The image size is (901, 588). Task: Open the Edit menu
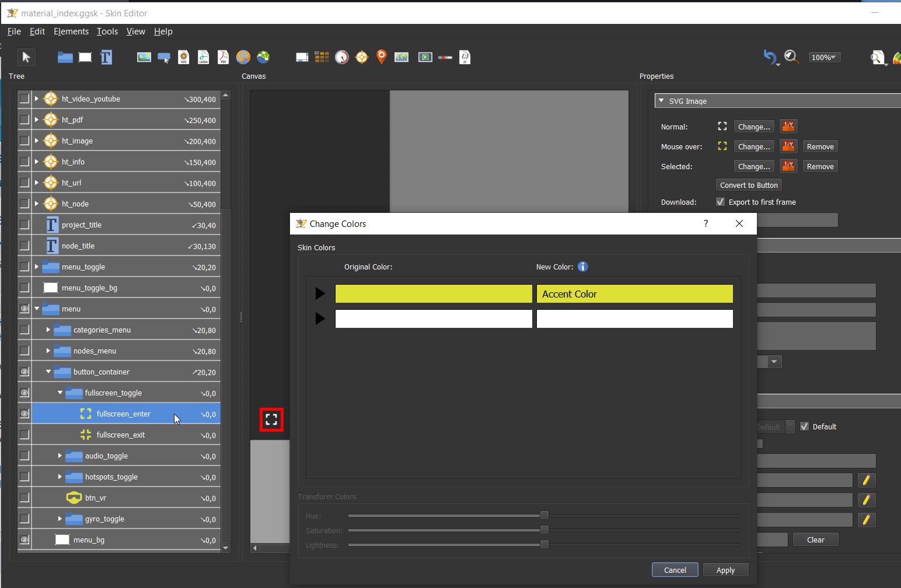point(37,32)
